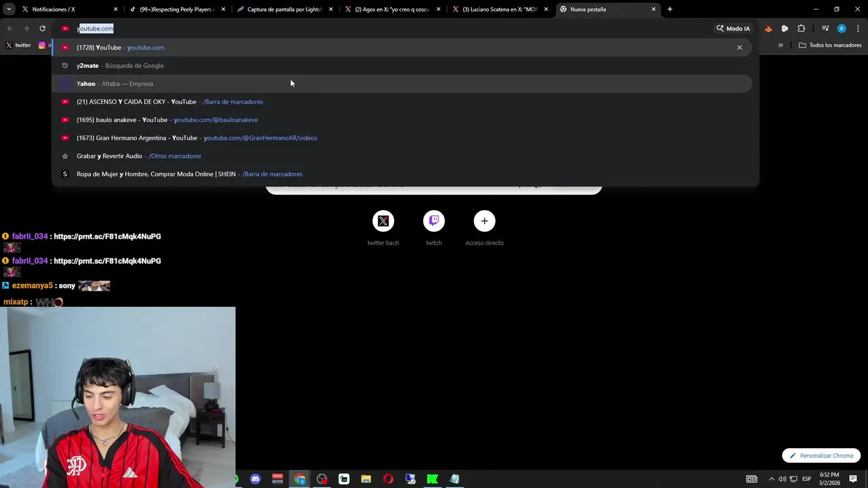Click the Personalizar Chrome button

point(821,455)
